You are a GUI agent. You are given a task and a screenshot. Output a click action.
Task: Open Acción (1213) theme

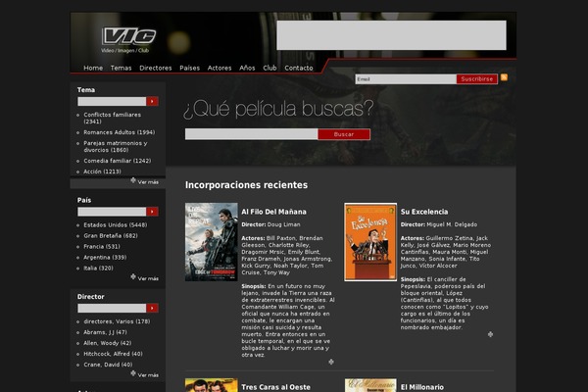click(102, 171)
